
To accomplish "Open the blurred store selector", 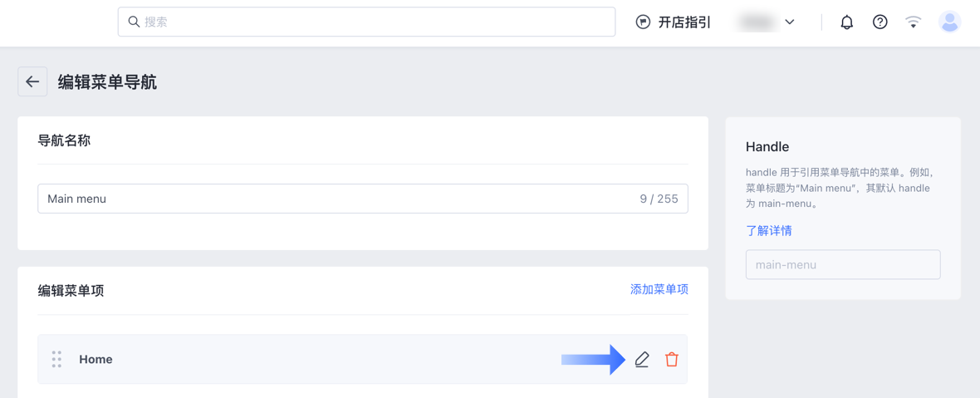I will (x=766, y=22).
